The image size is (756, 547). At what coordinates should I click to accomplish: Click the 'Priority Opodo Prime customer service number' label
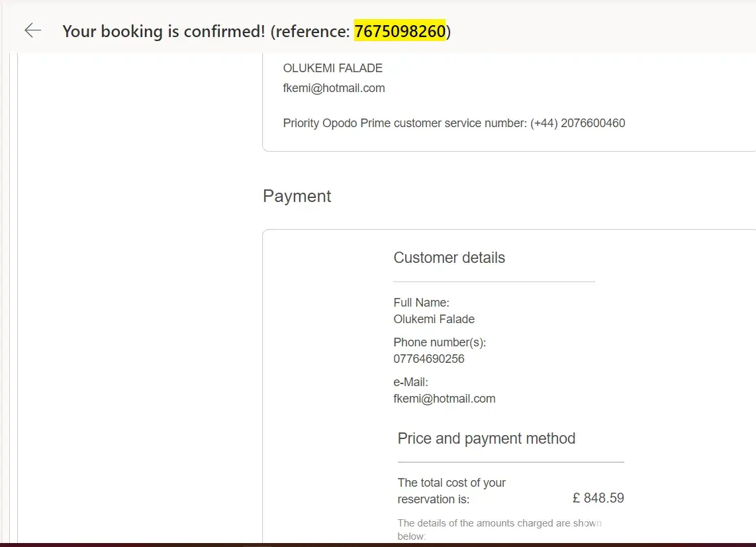[404, 123]
